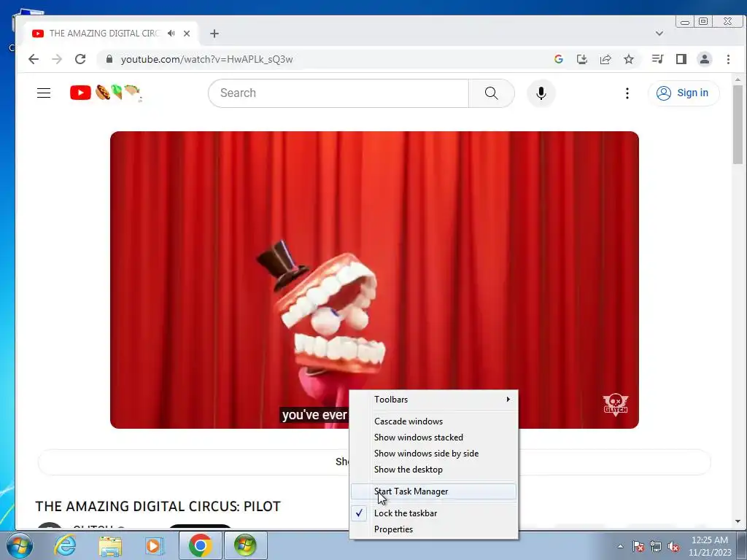Open a new tab with plus button

(214, 34)
